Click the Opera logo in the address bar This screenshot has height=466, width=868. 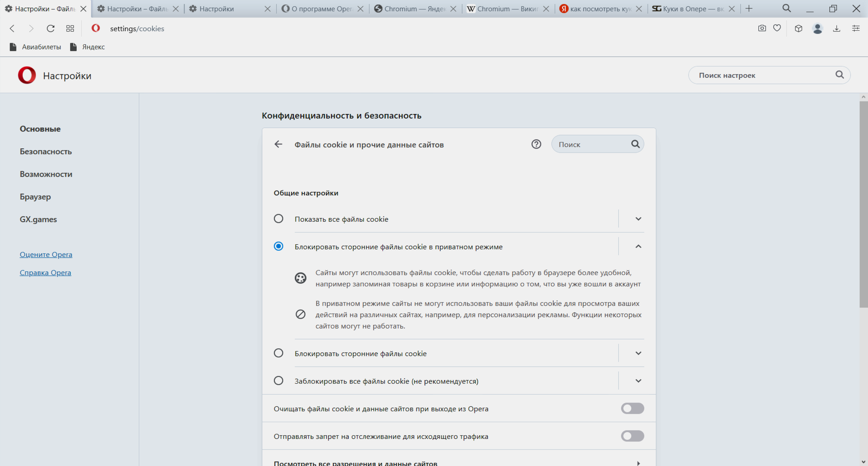click(96, 28)
